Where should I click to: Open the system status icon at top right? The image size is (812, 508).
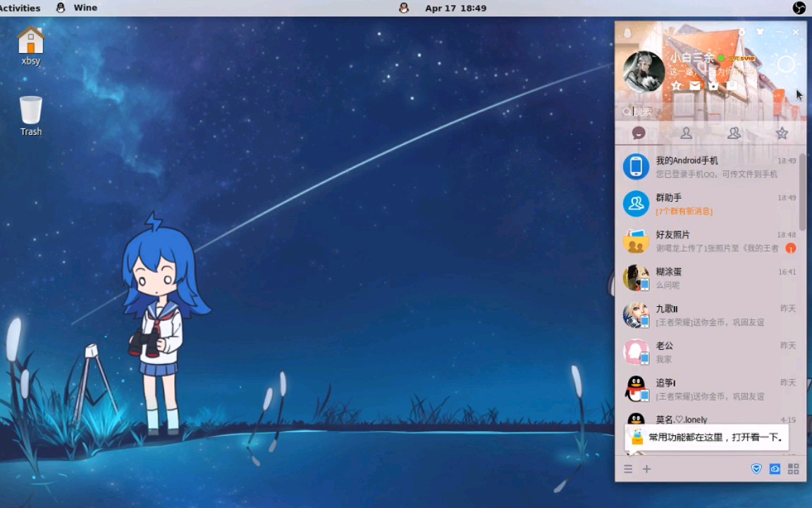click(x=799, y=8)
